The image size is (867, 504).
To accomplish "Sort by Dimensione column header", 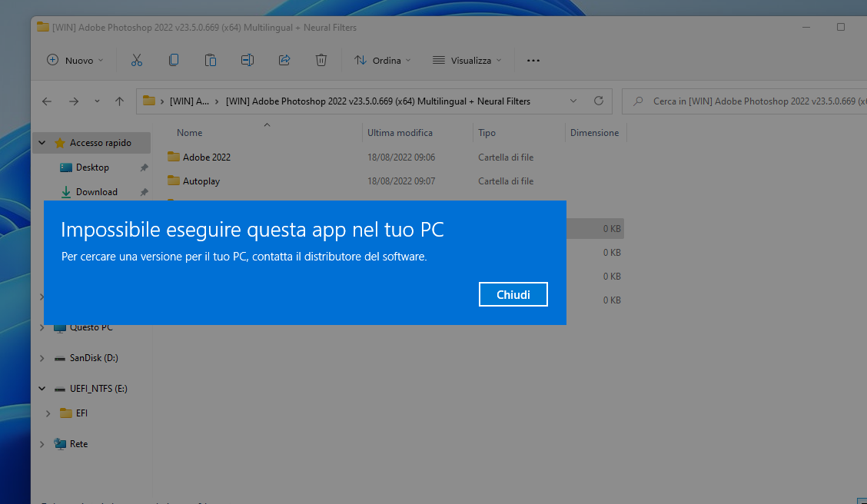I will pos(596,133).
